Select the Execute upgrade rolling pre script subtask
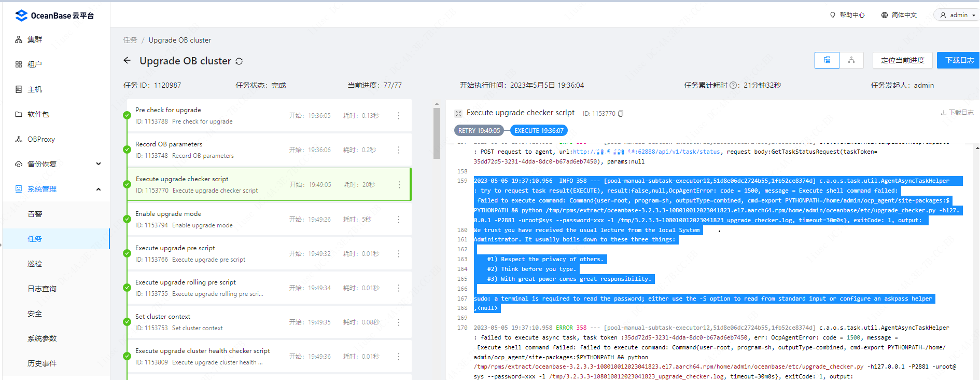This screenshot has width=980, height=380. point(269,288)
